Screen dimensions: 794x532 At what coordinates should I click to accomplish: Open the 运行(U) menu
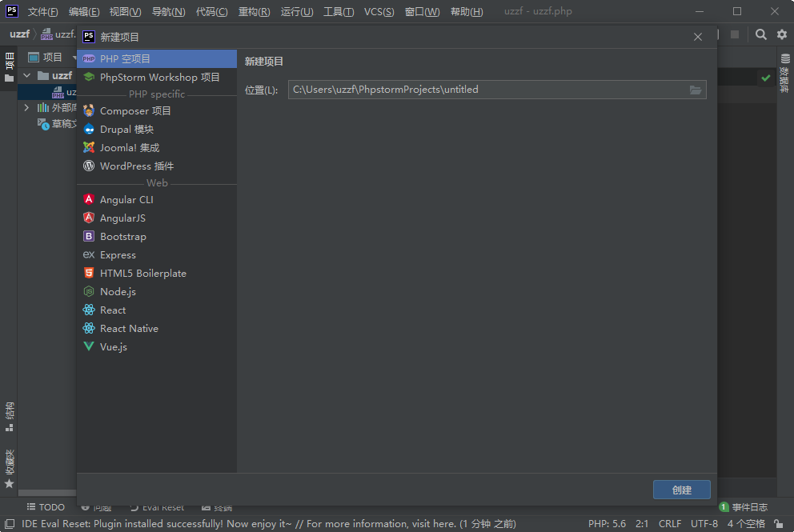point(297,12)
